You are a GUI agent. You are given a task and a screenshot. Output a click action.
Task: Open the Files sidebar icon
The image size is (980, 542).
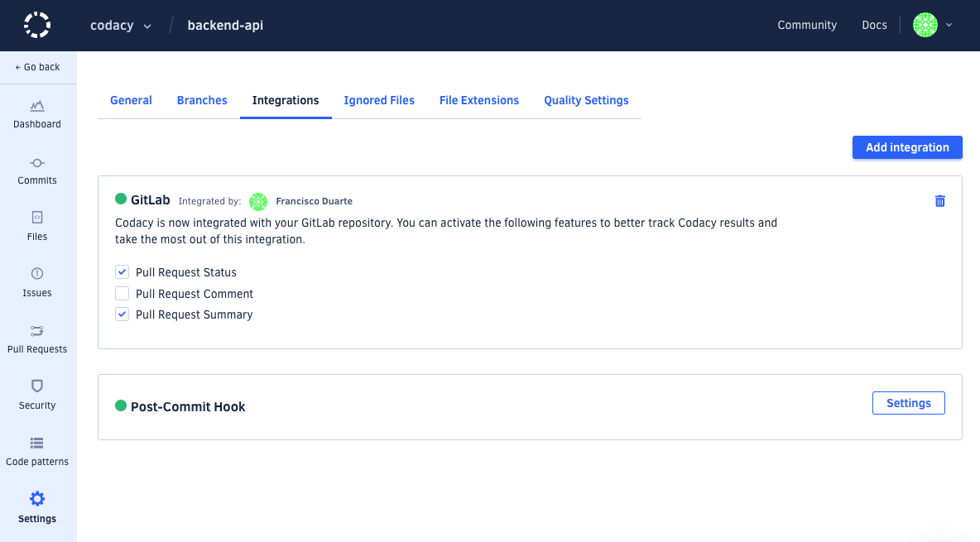37,218
